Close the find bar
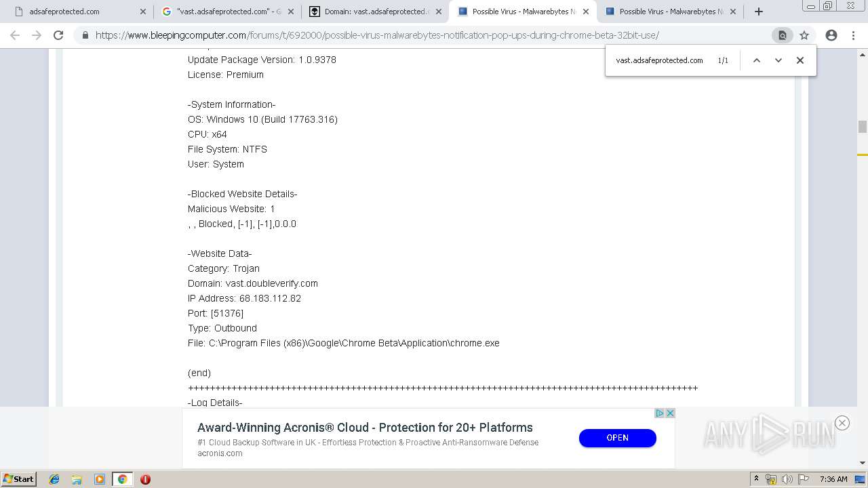Screen dimensions: 868x488 coord(800,60)
